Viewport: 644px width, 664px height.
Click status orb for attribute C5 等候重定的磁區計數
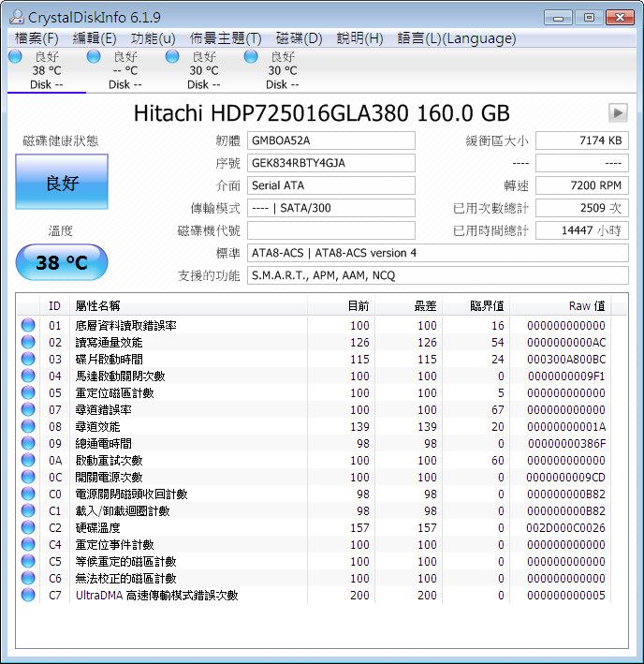(28, 562)
